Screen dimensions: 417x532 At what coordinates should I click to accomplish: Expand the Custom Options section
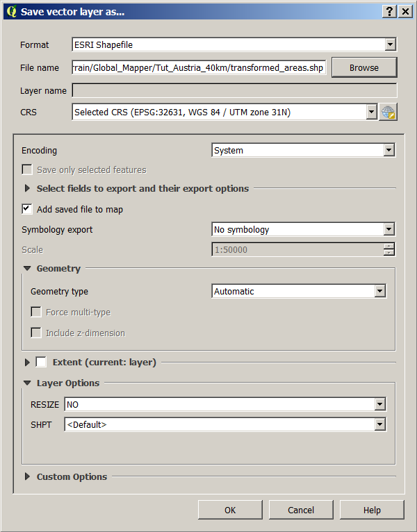click(28, 477)
